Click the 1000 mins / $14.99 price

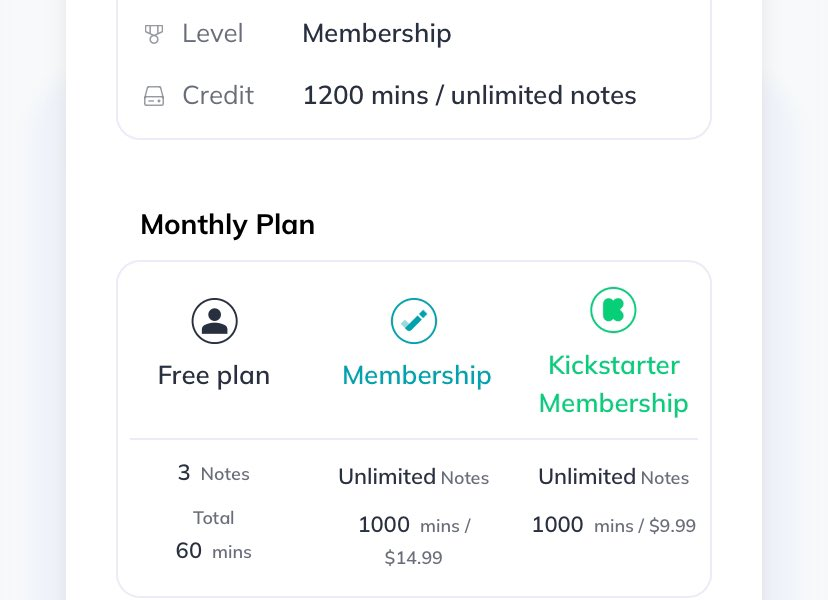pyautogui.click(x=414, y=540)
